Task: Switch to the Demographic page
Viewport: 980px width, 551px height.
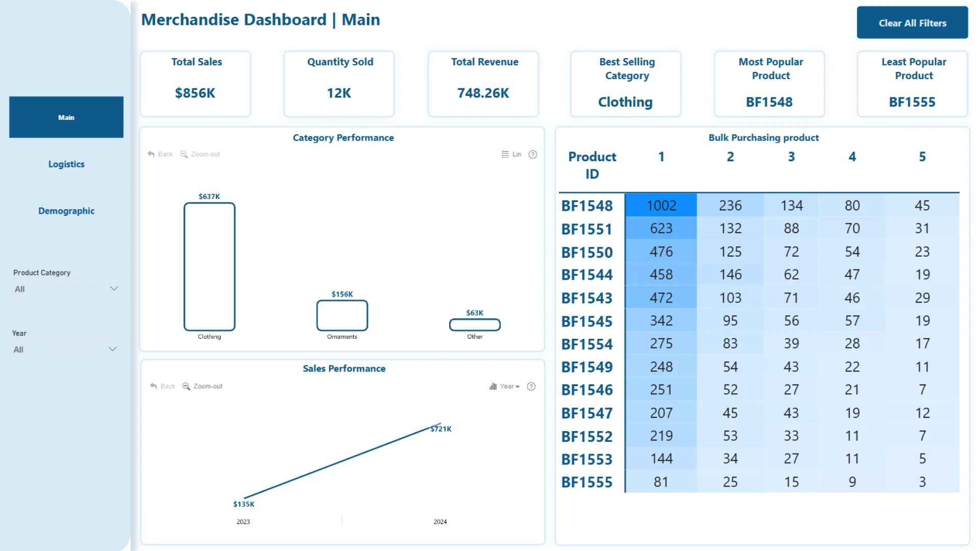Action: click(66, 211)
